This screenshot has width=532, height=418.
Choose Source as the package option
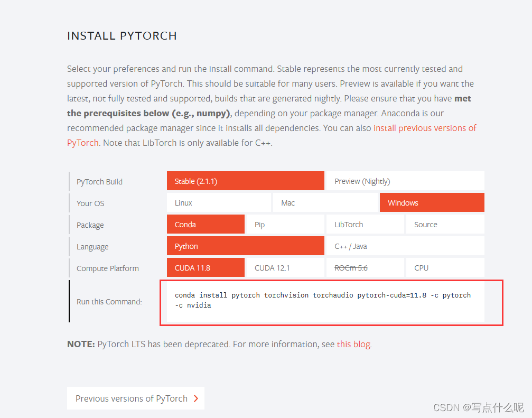coord(445,224)
